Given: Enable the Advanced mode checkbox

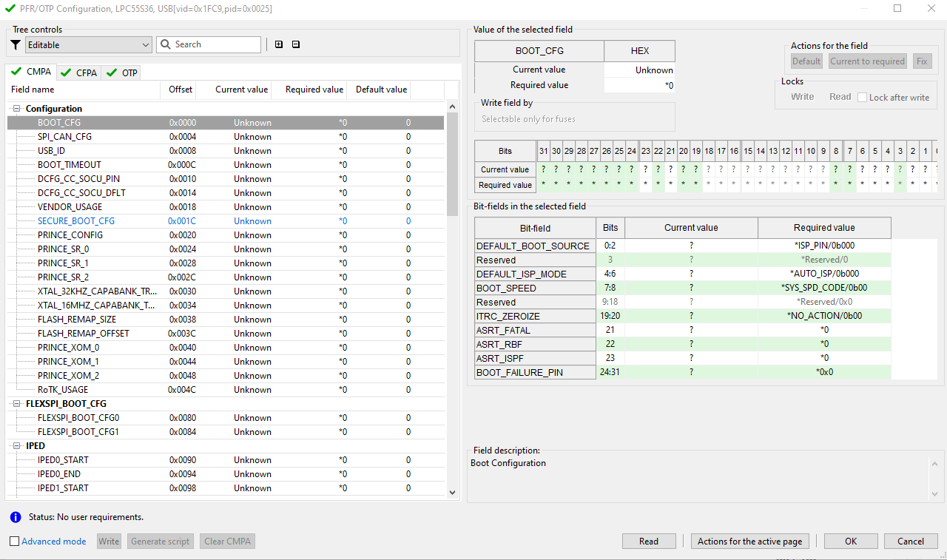Looking at the screenshot, I should (x=15, y=542).
